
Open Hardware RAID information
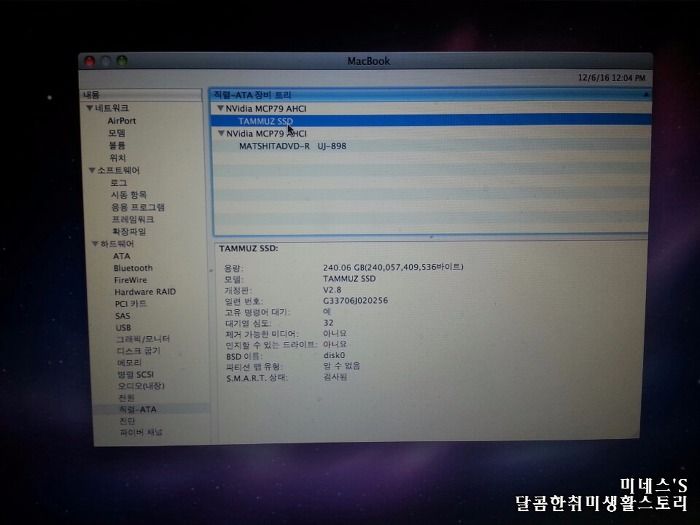coord(145,292)
